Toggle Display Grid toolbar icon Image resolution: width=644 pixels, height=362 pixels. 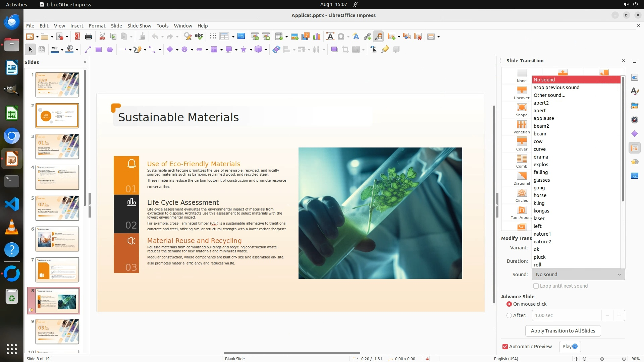click(x=213, y=37)
